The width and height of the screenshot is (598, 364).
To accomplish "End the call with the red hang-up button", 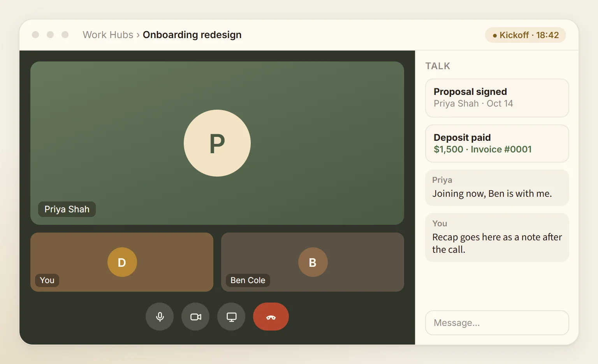I will point(271,317).
